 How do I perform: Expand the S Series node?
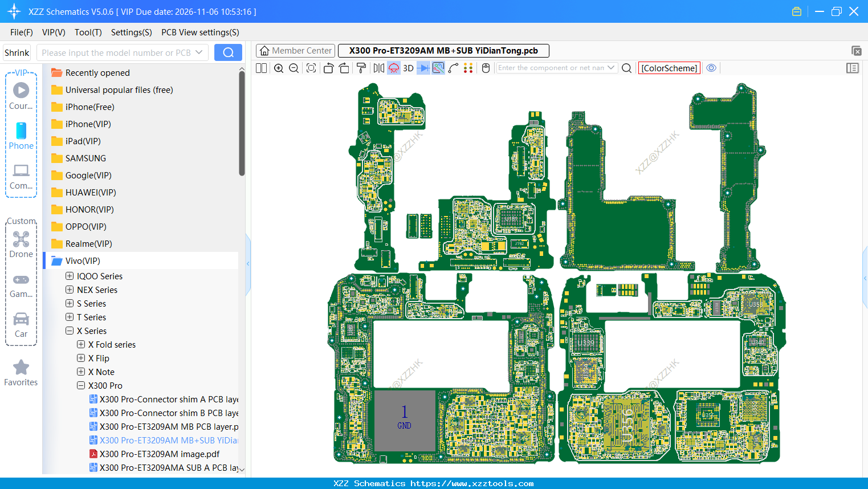coord(70,303)
